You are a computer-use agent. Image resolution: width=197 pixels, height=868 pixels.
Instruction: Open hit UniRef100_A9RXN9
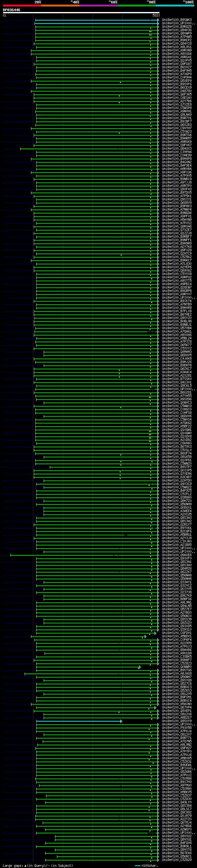(x=177, y=50)
